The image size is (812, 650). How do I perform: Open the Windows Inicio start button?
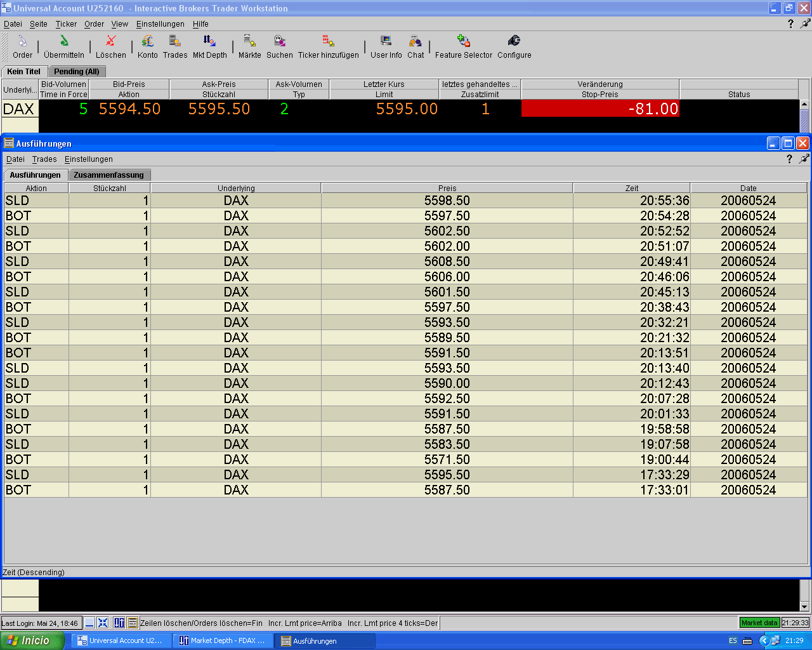[x=32, y=640]
